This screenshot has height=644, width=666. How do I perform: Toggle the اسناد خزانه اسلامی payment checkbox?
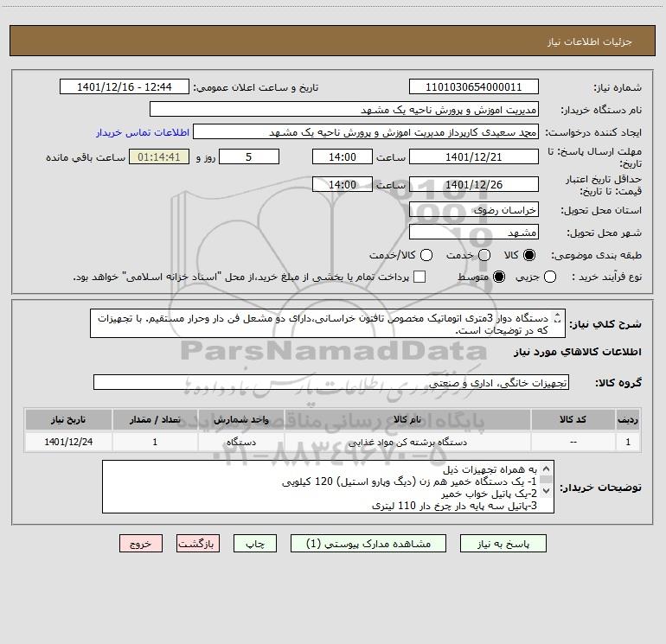tap(419, 277)
